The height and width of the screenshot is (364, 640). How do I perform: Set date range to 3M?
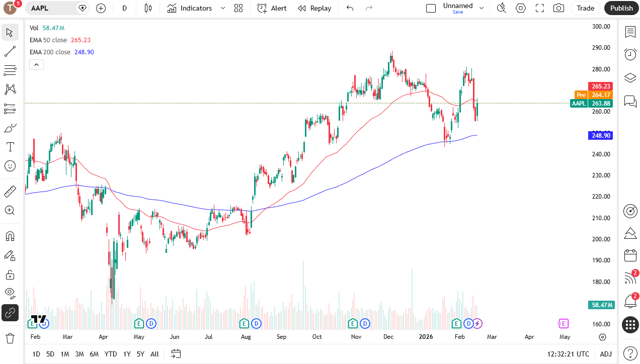[79, 354]
